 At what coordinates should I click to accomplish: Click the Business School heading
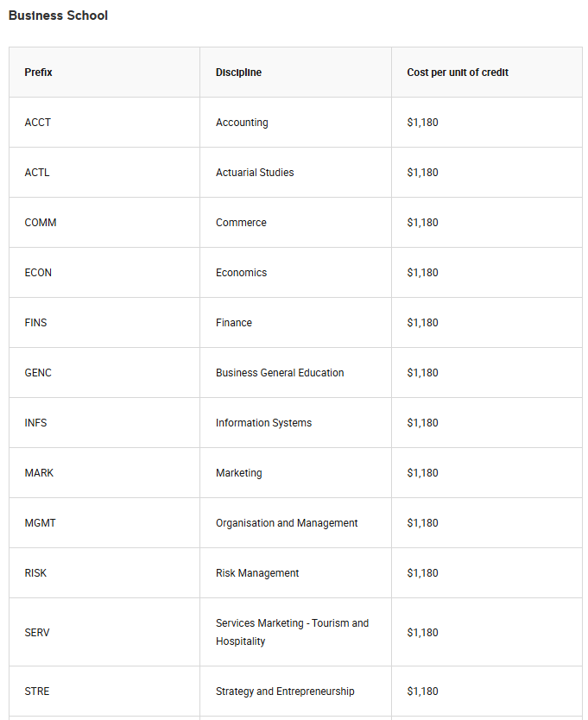click(x=58, y=16)
